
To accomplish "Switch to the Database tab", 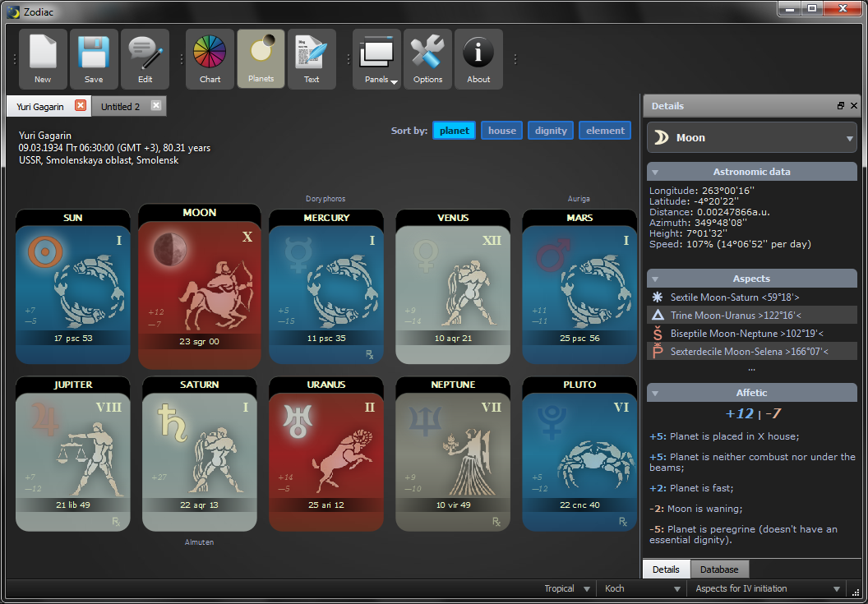I will pos(719,569).
